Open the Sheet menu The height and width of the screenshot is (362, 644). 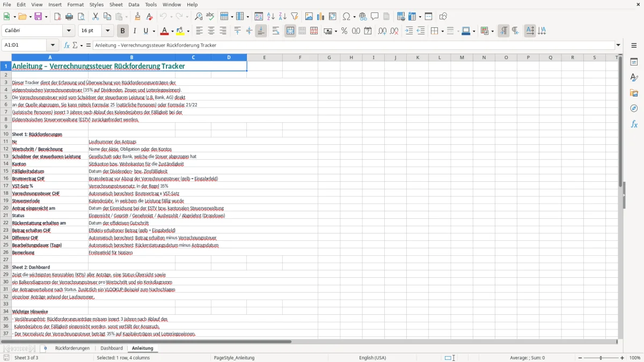click(x=116, y=4)
